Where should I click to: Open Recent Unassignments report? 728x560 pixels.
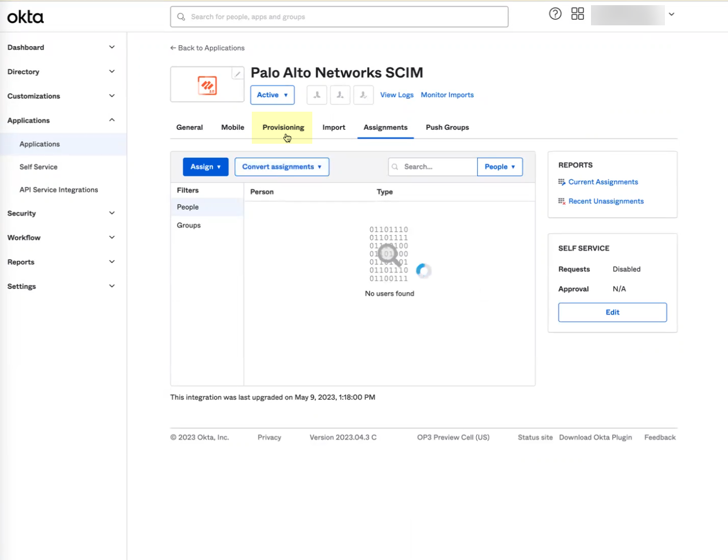pos(605,201)
